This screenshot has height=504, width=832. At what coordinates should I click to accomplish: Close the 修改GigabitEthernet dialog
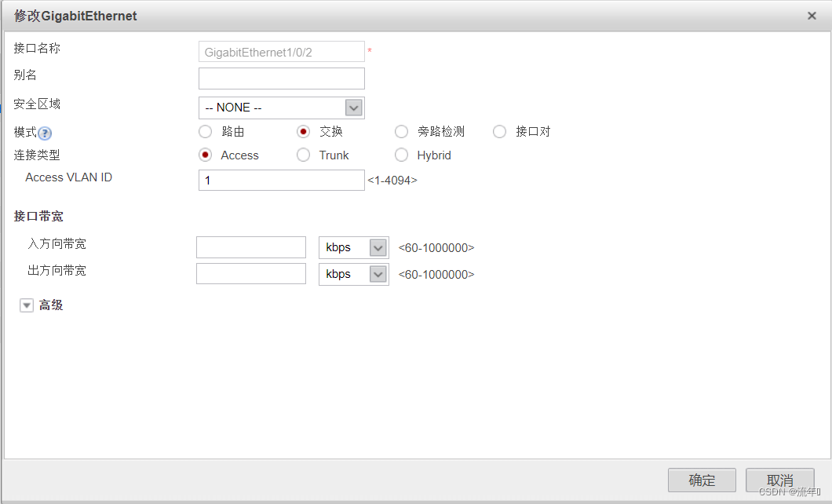pyautogui.click(x=812, y=16)
